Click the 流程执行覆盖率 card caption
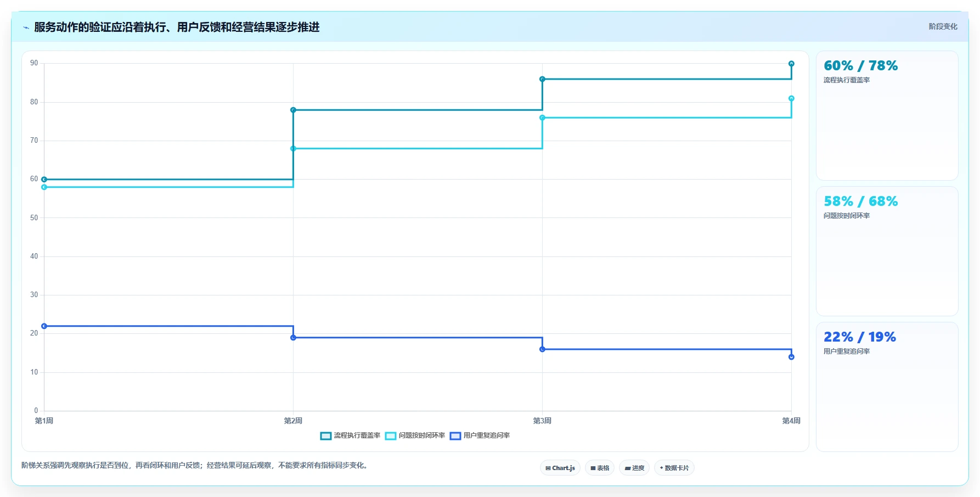Image resolution: width=980 pixels, height=497 pixels. click(x=847, y=80)
